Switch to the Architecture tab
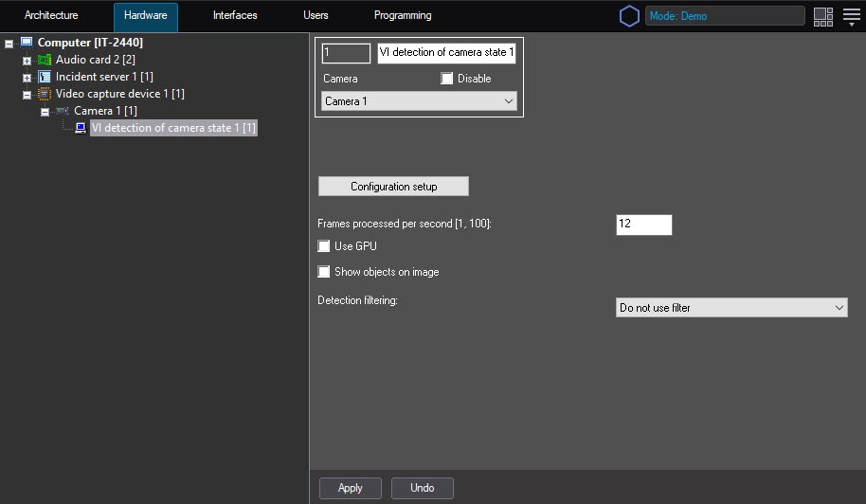This screenshot has height=504, width=866. click(x=51, y=16)
